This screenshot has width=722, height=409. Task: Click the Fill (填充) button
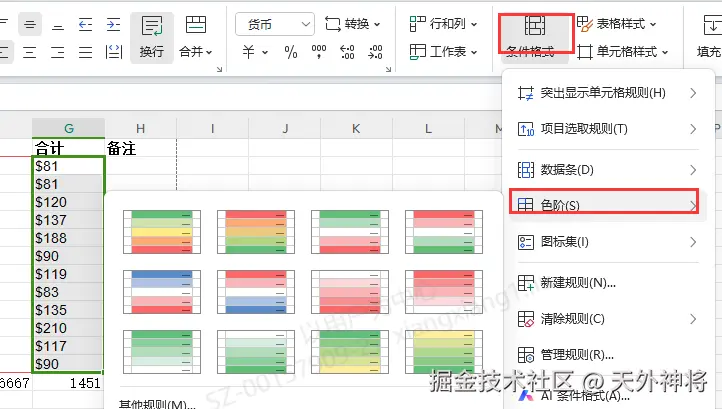coord(709,37)
